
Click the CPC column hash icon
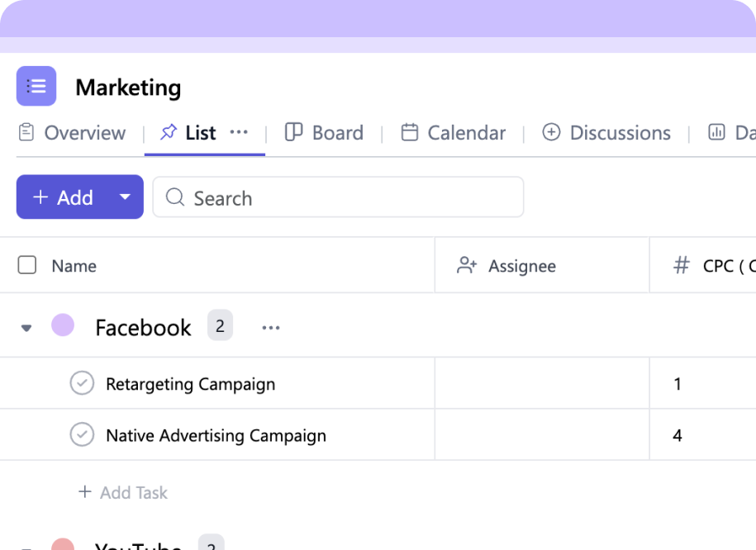[682, 265]
